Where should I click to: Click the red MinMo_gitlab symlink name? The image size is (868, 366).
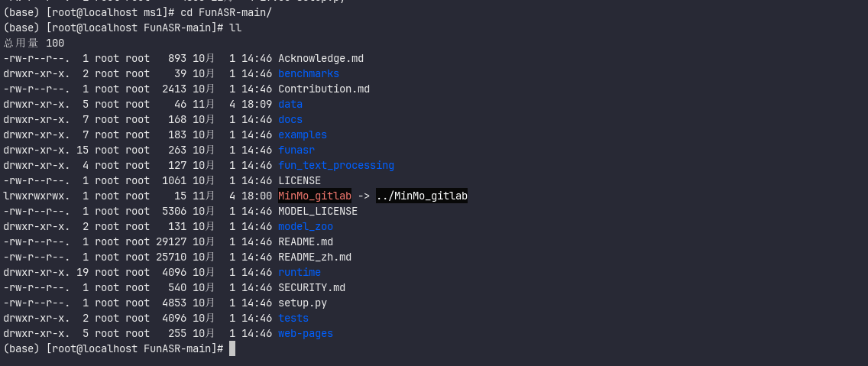pos(315,196)
